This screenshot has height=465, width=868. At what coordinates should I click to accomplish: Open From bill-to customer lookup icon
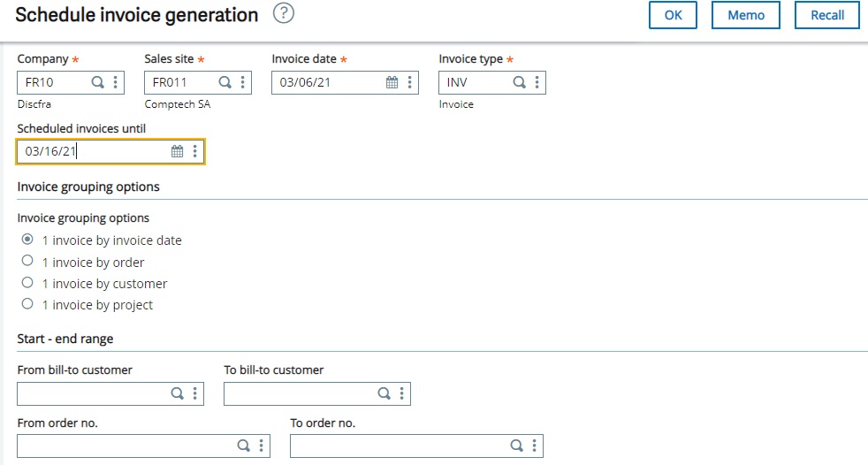[177, 393]
